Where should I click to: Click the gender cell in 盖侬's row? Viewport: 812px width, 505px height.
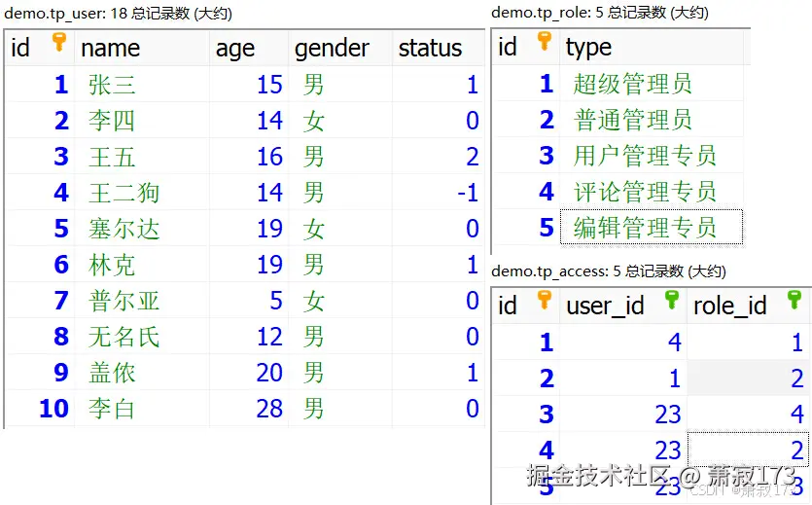point(340,373)
